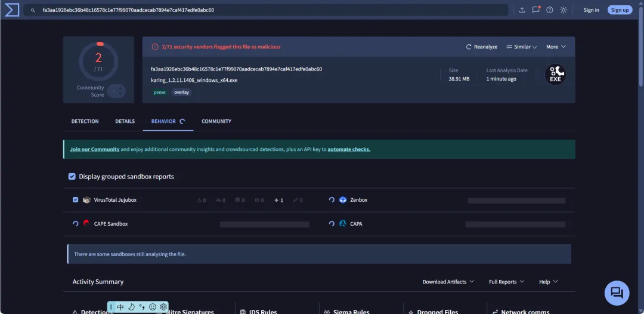Click the hash search input field
644x314 pixels.
[x=265, y=10]
